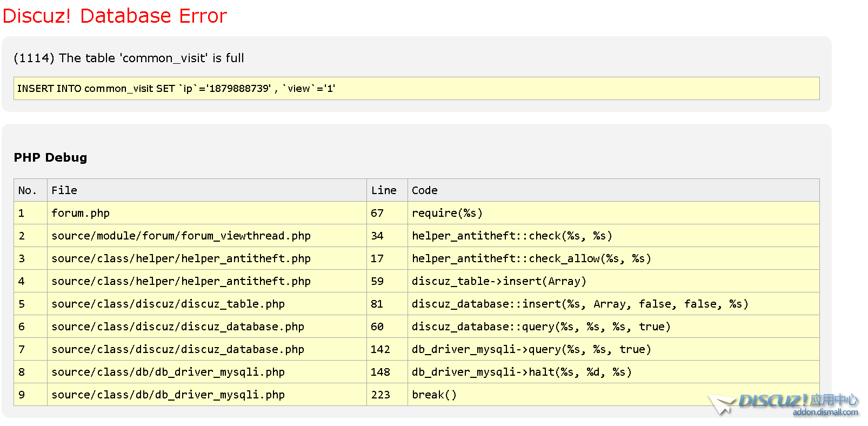Click the table 'common_visit' is full message
Screen dimensions: 868x426
129,58
